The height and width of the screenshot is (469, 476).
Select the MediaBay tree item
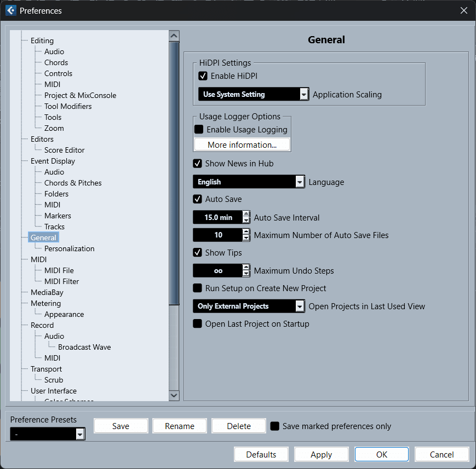click(47, 292)
